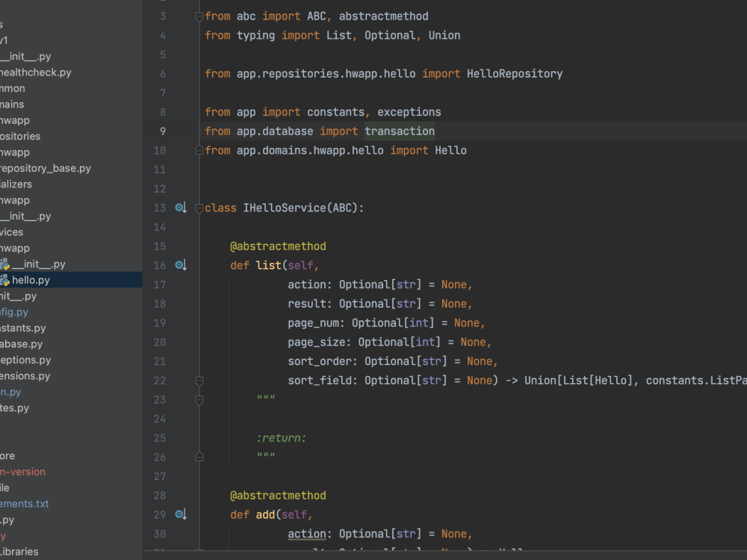Select the blue file ending in n.py
Screen dimensions: 747x560
click(x=10, y=392)
